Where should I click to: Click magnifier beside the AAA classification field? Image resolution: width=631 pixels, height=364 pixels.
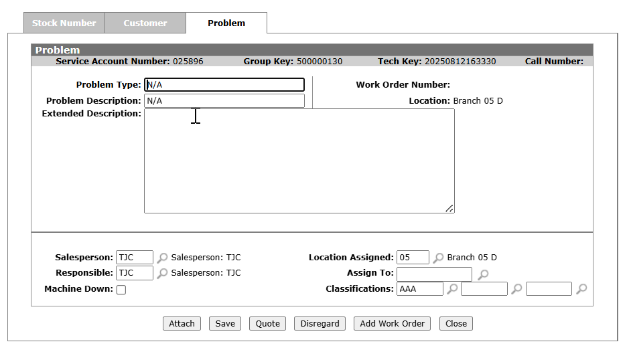pyautogui.click(x=453, y=289)
